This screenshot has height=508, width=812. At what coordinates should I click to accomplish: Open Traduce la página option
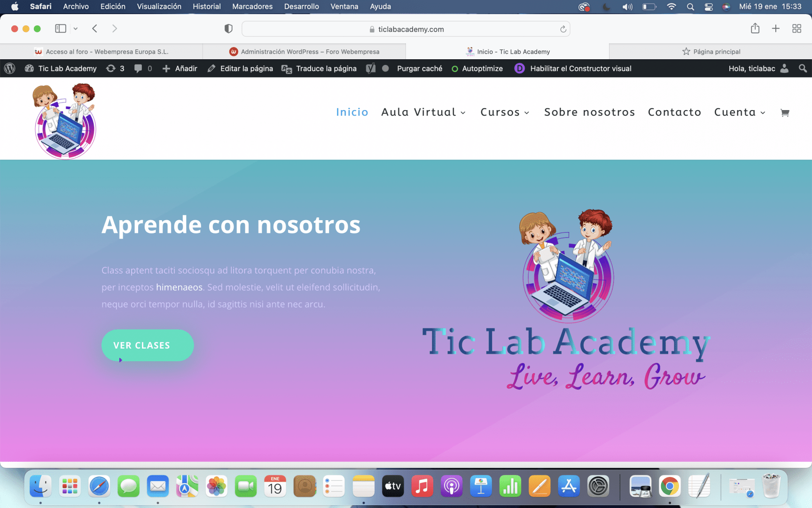click(x=319, y=68)
